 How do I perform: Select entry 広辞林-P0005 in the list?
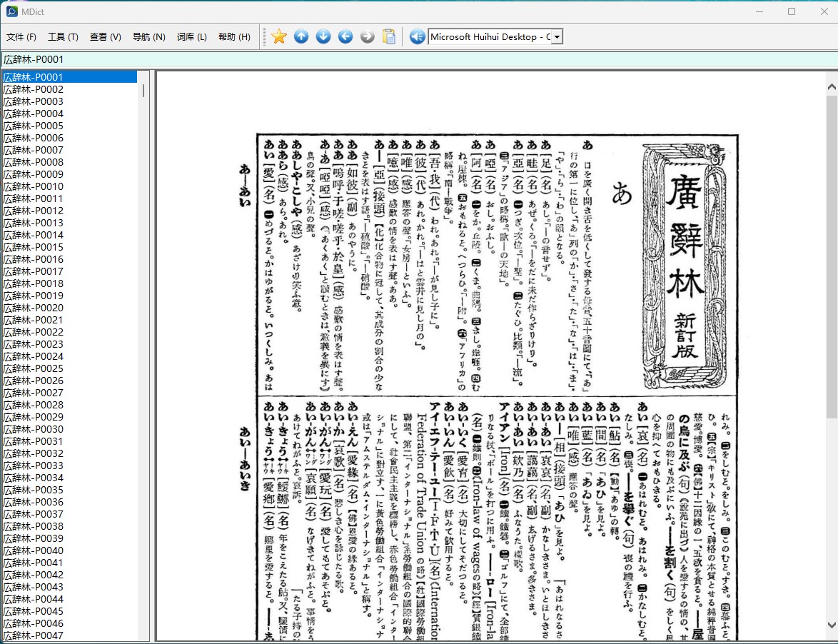click(x=69, y=126)
